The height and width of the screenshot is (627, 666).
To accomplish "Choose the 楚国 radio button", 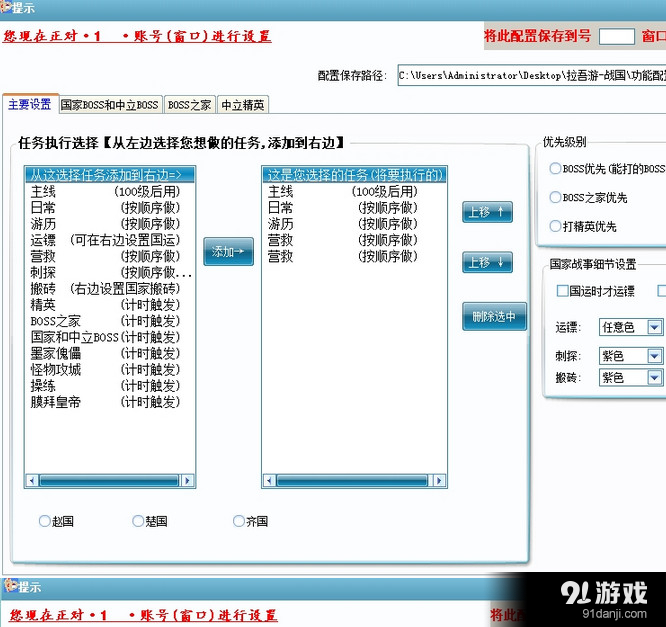I will click(138, 521).
